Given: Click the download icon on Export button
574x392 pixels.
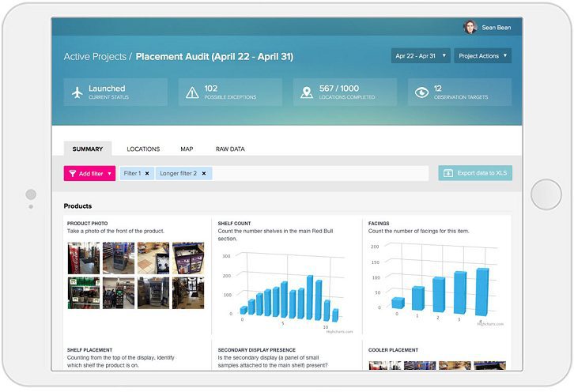Looking at the screenshot, I should pos(447,173).
